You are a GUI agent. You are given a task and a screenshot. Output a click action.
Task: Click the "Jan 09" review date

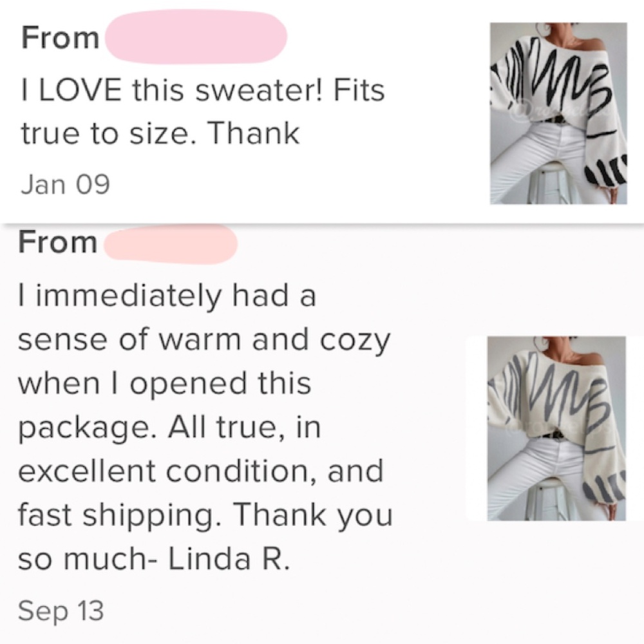64,184
